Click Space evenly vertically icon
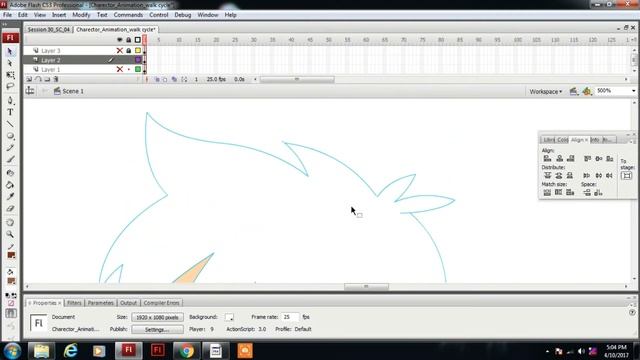640x360 pixels. pyautogui.click(x=587, y=192)
